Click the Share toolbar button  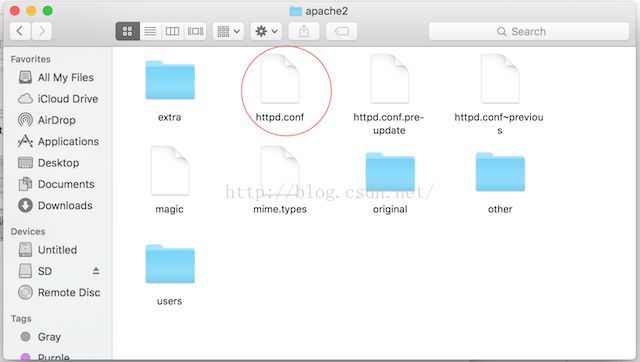click(x=304, y=31)
